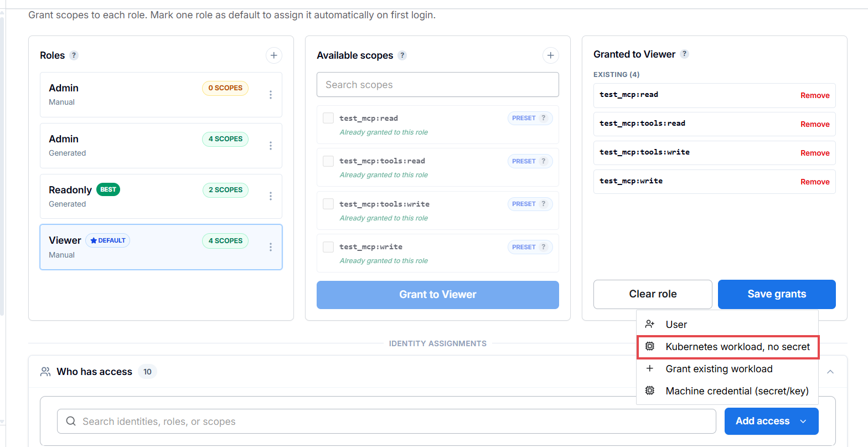This screenshot has height=447, width=868.
Task: Open options menu for Readonly role
Action: (271, 196)
